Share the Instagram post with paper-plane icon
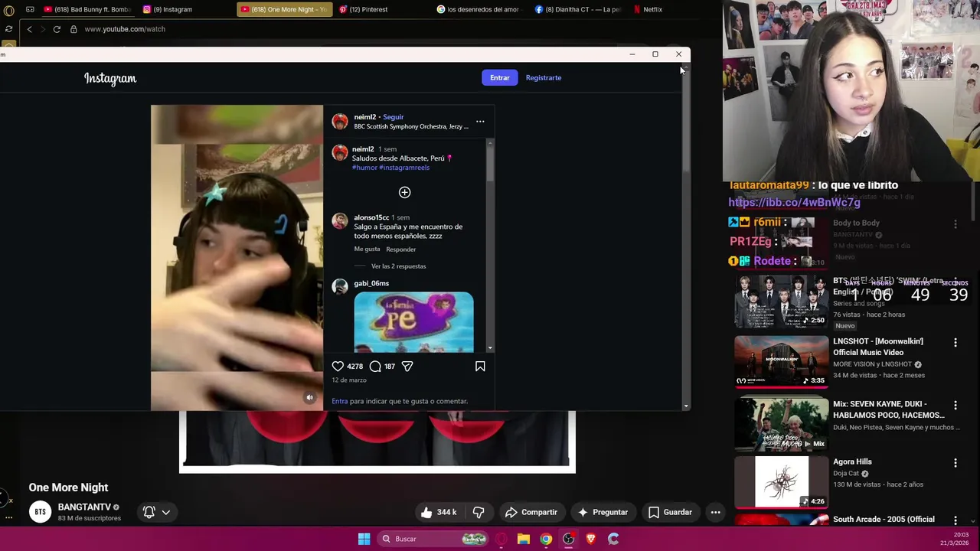The image size is (980, 551). 407,367
